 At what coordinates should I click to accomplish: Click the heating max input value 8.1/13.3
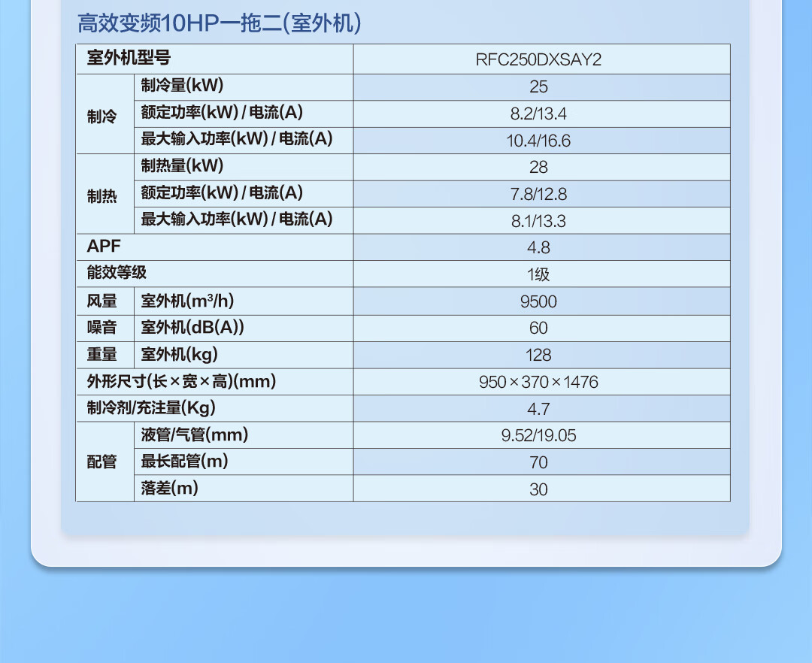(x=538, y=221)
